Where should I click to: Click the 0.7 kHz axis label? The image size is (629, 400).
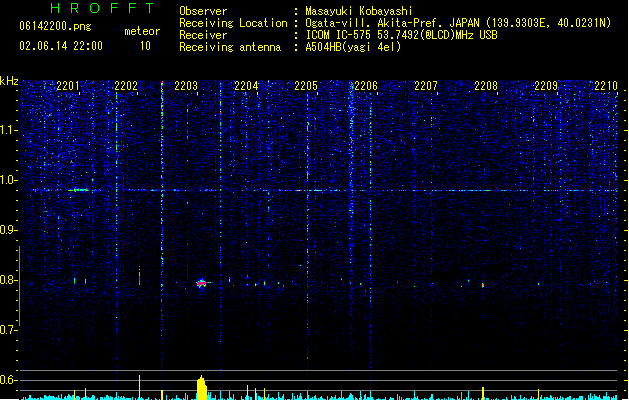[8, 330]
